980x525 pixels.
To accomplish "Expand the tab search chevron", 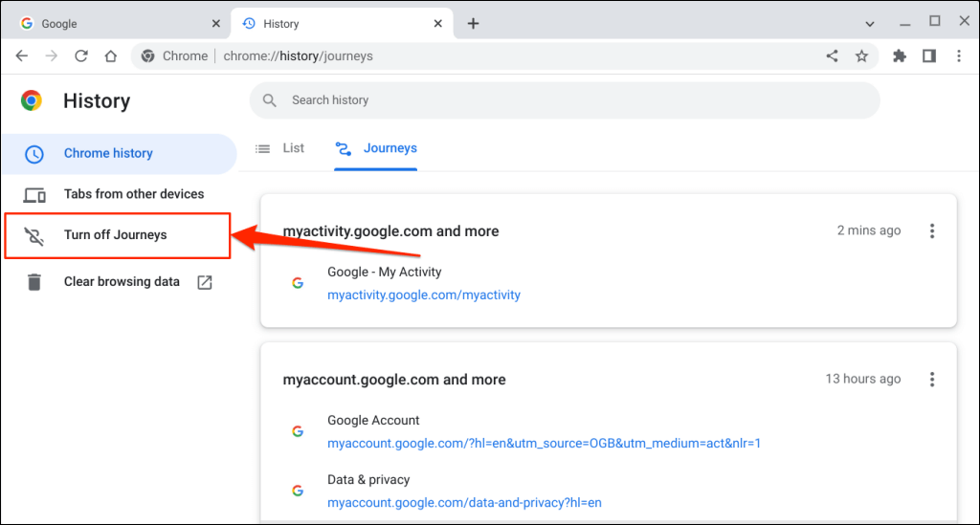I will coord(870,24).
